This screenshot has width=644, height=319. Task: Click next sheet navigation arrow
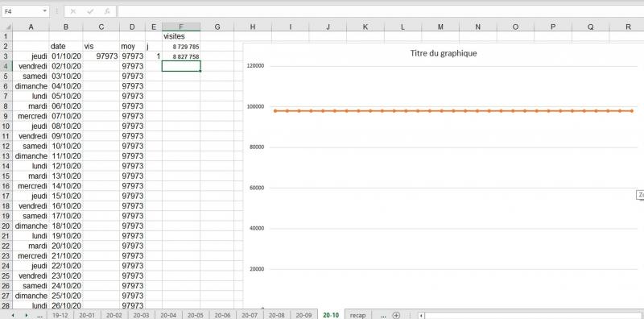27,315
